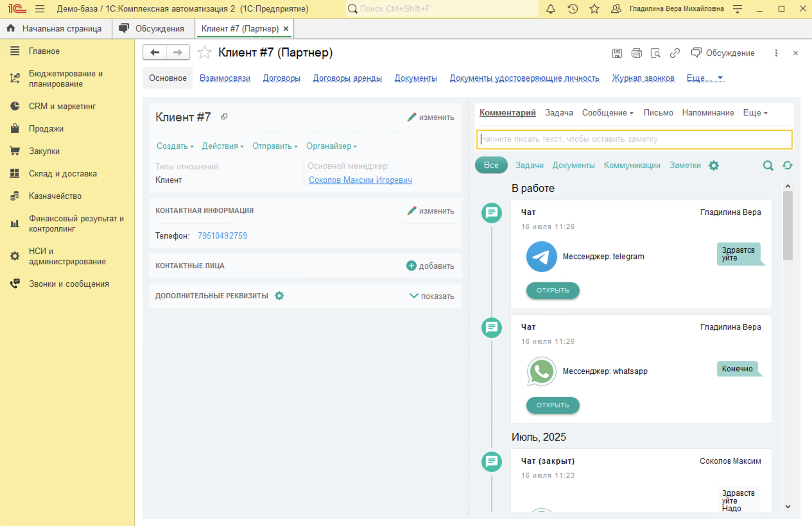The height and width of the screenshot is (526, 812).
Task: Open the history clock icon
Action: pyautogui.click(x=573, y=9)
